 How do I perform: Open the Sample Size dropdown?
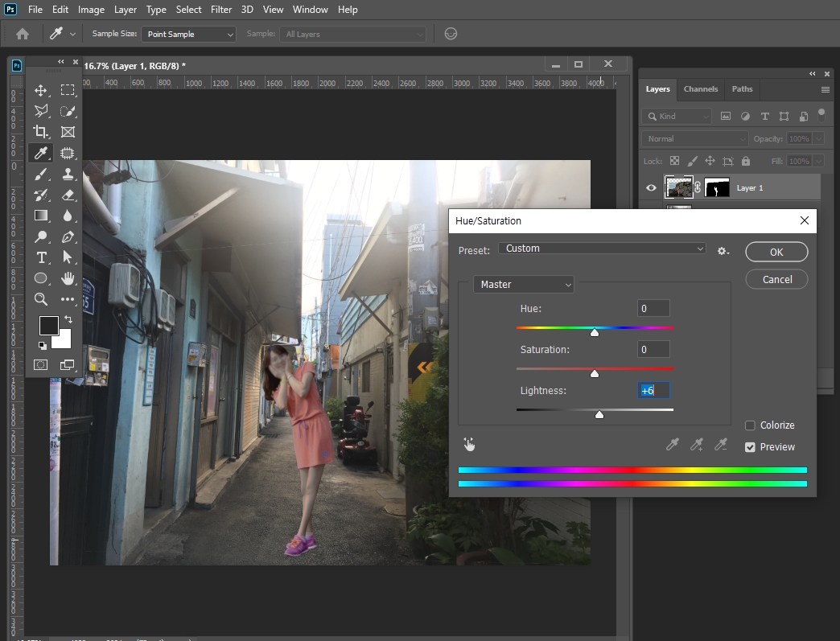tap(189, 35)
